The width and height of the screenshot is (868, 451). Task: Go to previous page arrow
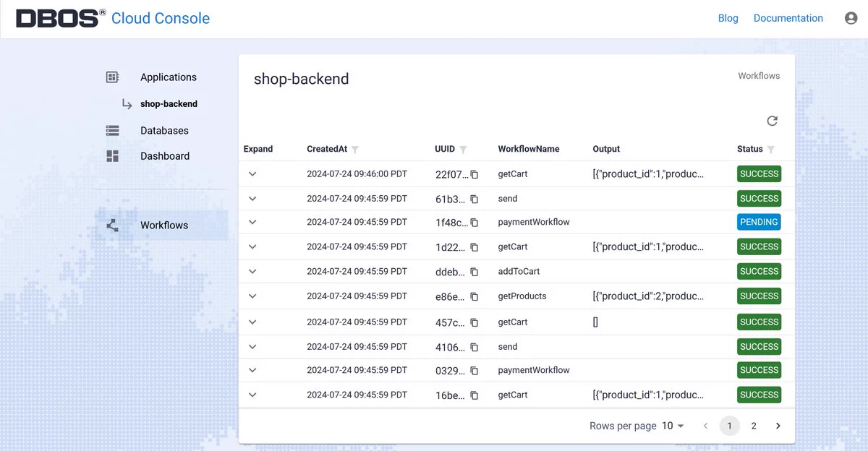(706, 426)
